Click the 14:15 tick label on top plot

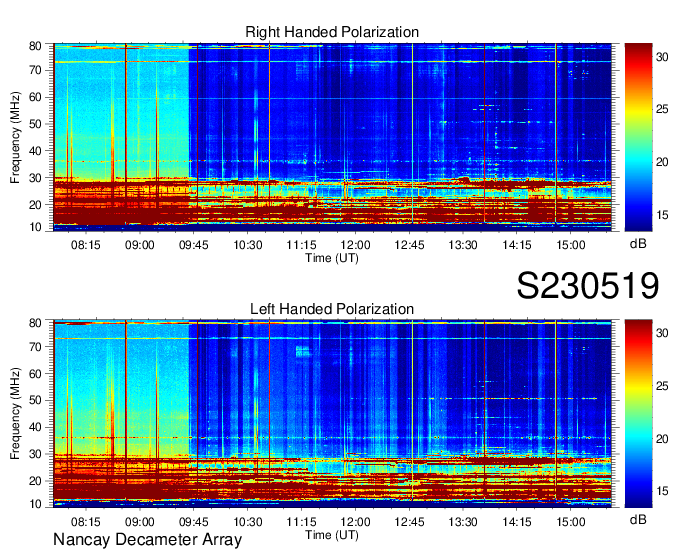coord(517,245)
